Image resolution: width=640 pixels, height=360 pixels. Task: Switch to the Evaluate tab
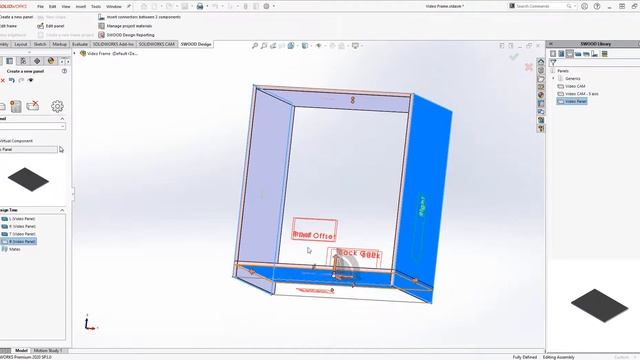pyautogui.click(x=80, y=44)
